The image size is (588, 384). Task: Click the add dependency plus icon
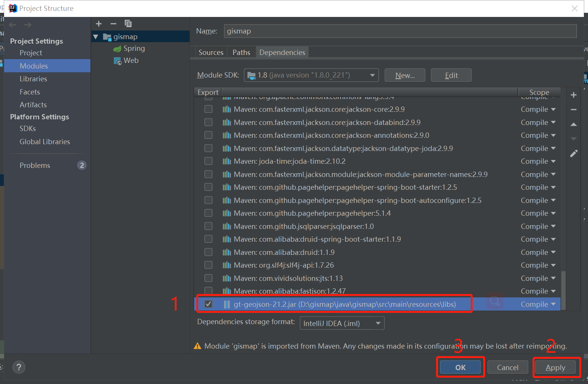(574, 95)
